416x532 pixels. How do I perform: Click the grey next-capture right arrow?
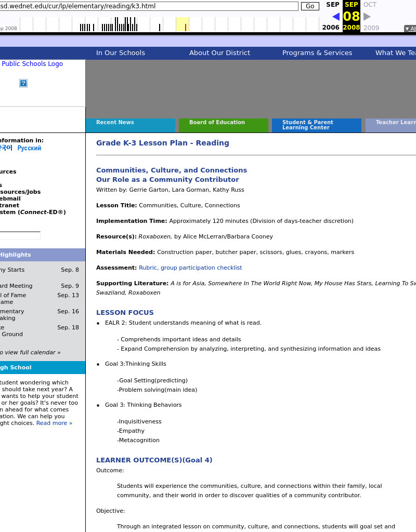tap(367, 16)
